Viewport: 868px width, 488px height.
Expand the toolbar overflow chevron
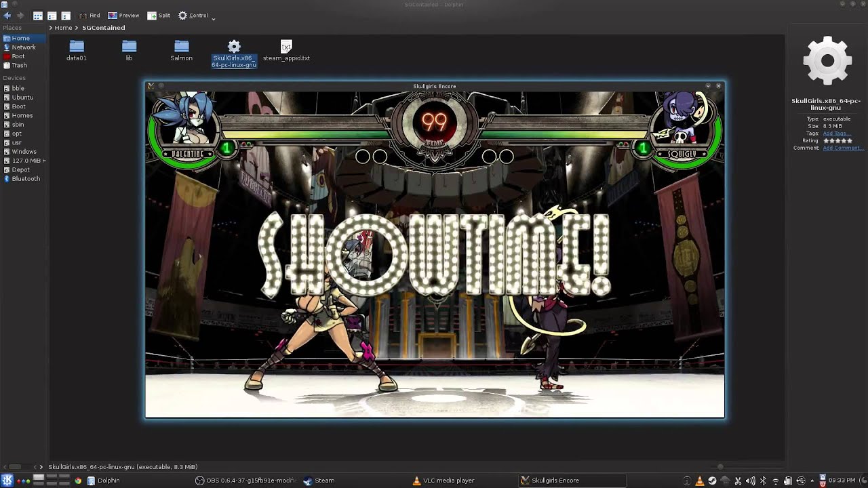pos(214,18)
